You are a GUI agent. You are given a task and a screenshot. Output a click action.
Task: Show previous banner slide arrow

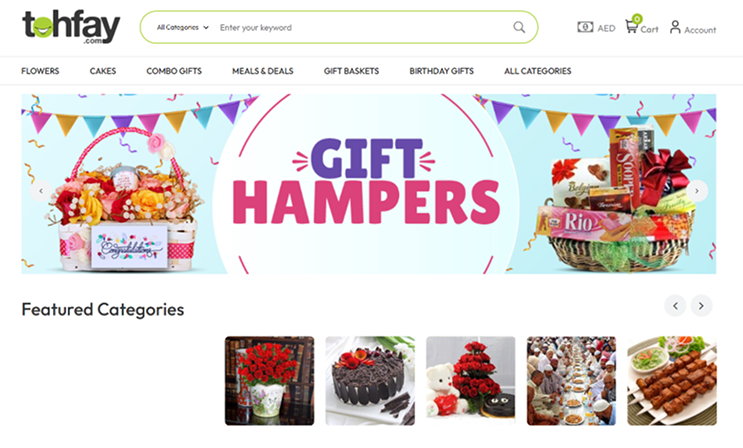tap(41, 191)
